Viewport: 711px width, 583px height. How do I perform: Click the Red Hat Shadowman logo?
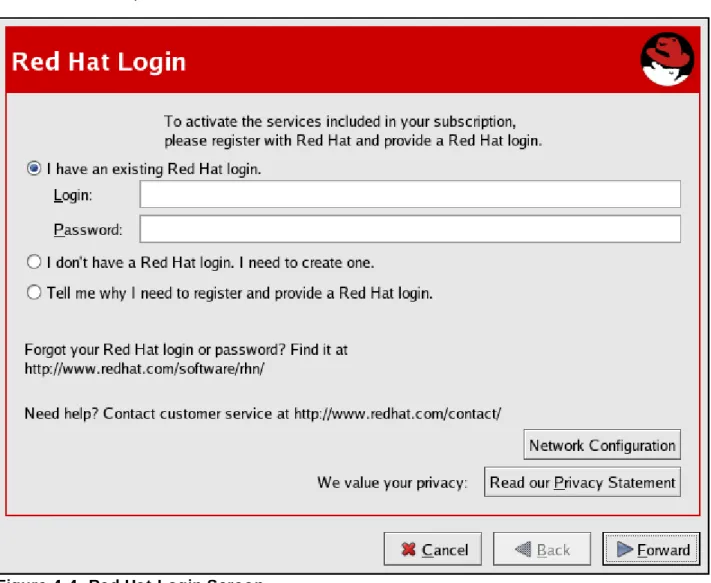(667, 59)
